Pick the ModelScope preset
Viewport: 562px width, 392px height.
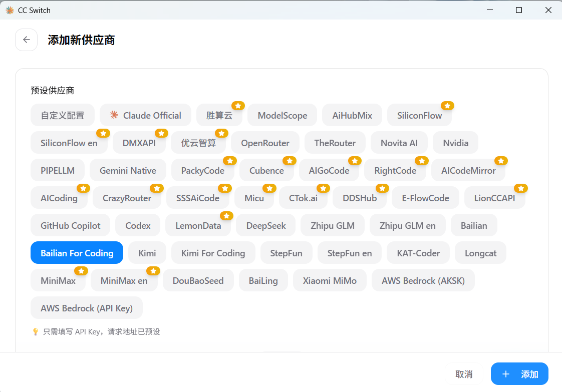283,115
